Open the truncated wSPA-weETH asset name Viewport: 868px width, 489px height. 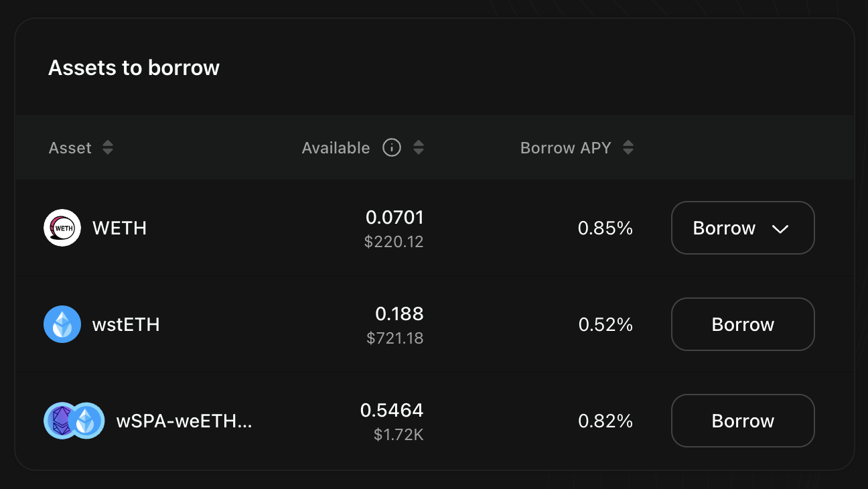[x=184, y=421]
